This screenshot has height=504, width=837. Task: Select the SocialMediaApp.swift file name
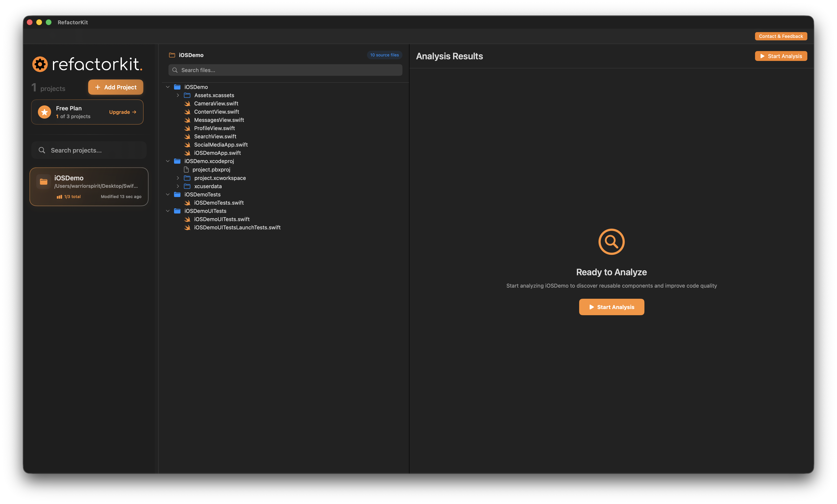click(221, 145)
